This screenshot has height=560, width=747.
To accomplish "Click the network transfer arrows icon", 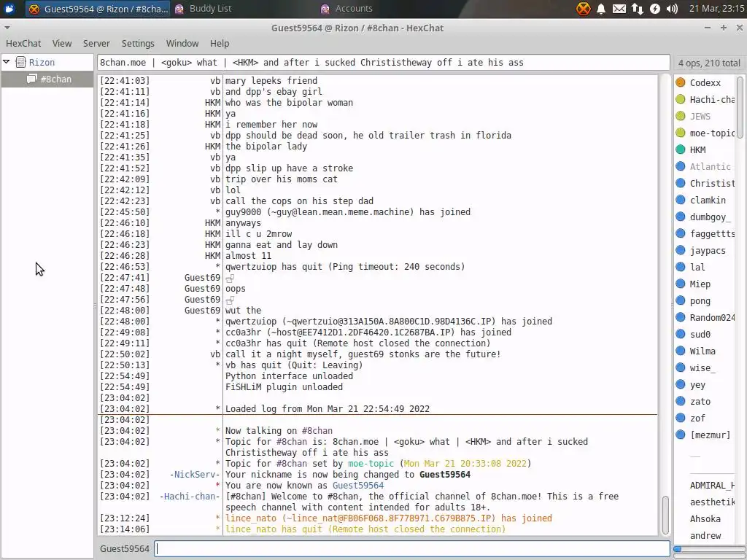I will click(637, 9).
